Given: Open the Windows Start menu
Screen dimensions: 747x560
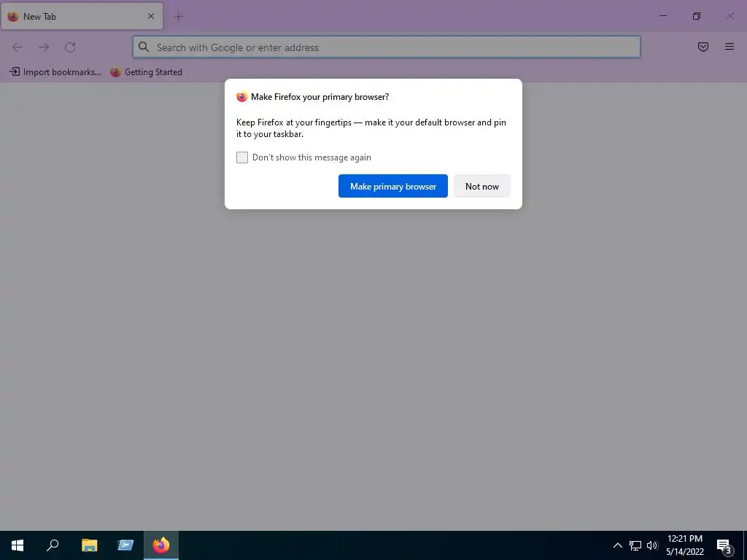Looking at the screenshot, I should coord(18,545).
